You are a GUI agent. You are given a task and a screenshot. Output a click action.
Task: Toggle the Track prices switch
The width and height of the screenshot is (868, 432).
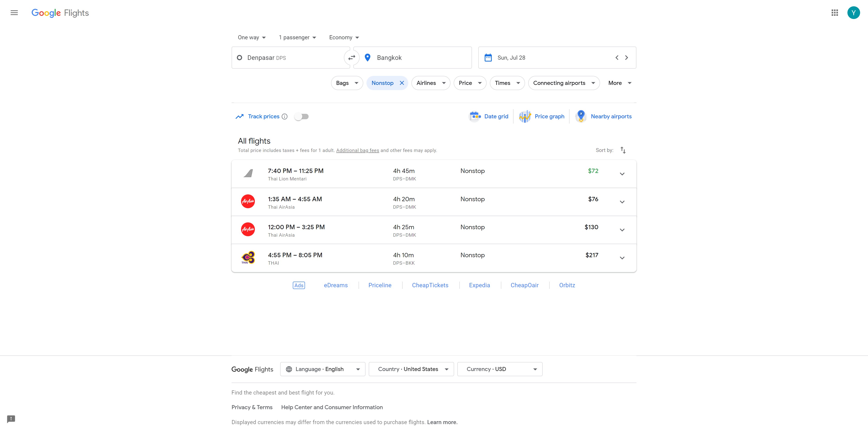click(301, 117)
